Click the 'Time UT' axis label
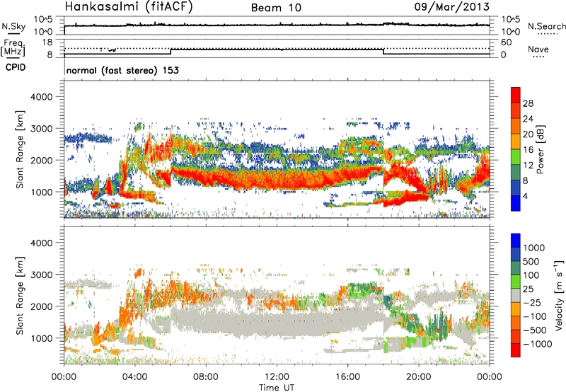This screenshot has height=392, width=566. point(277,388)
